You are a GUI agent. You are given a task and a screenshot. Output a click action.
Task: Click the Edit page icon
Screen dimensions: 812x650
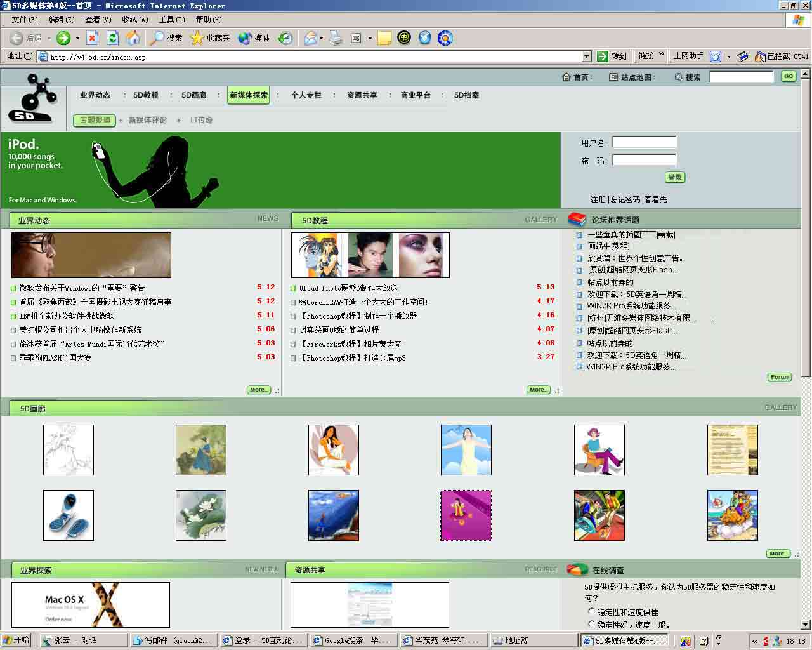pyautogui.click(x=357, y=38)
